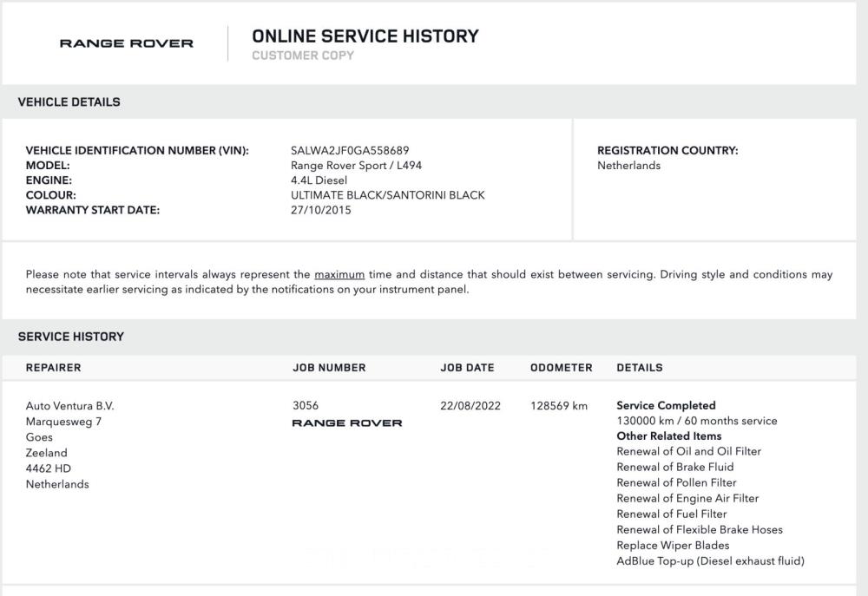Click the Range Rover logo under job number

pos(346,423)
